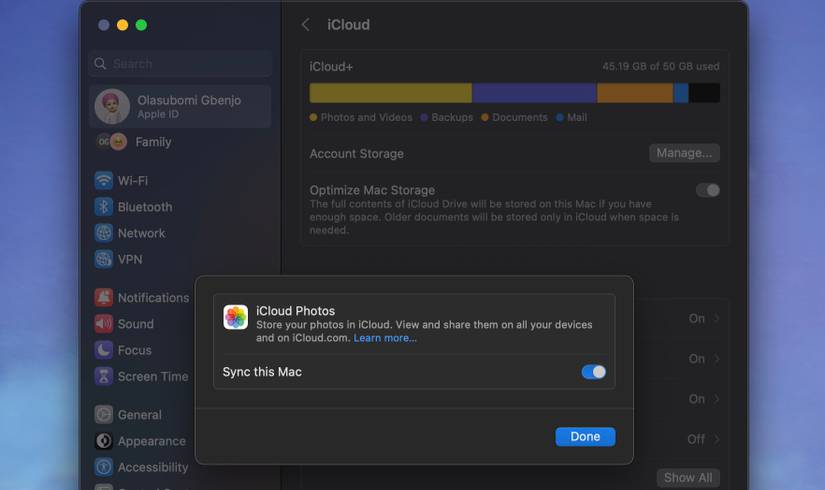
Task: Click the Done button
Action: pos(585,437)
